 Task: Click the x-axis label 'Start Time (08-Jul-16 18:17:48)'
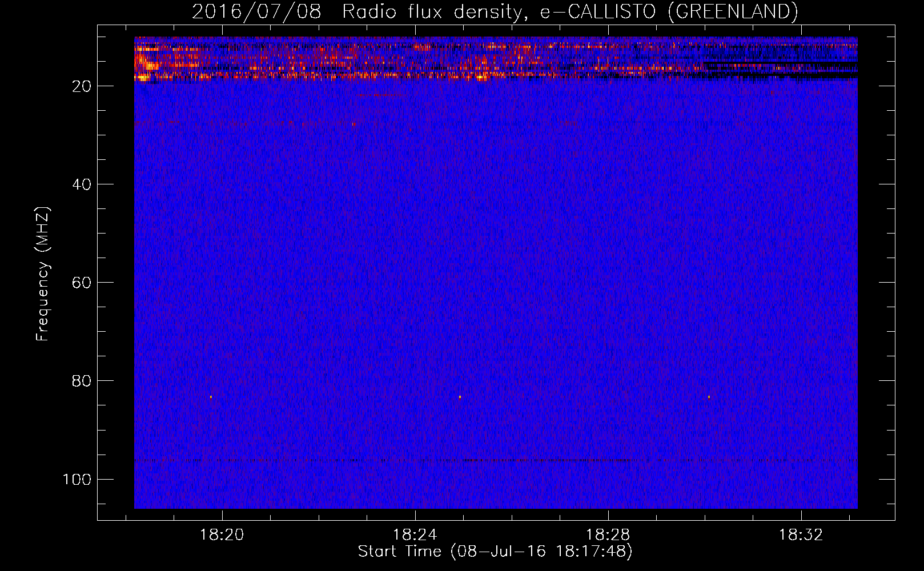[x=495, y=552]
